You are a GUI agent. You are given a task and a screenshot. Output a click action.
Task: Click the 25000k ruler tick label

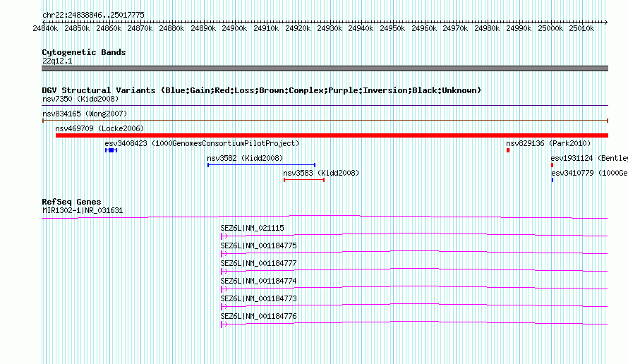[x=550, y=28]
